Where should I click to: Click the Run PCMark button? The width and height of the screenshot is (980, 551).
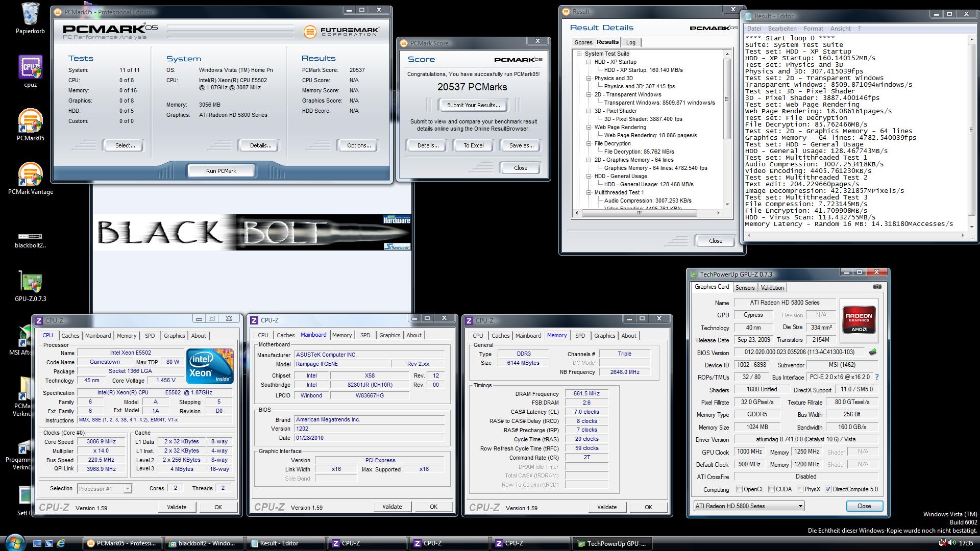click(221, 171)
